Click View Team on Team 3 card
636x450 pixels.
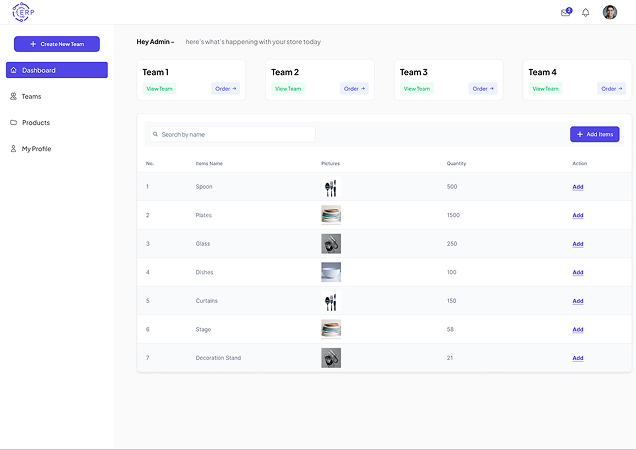(x=417, y=89)
